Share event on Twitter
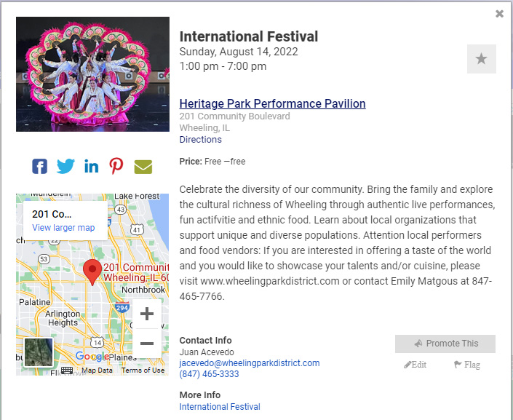The height and width of the screenshot is (420, 513). click(65, 166)
